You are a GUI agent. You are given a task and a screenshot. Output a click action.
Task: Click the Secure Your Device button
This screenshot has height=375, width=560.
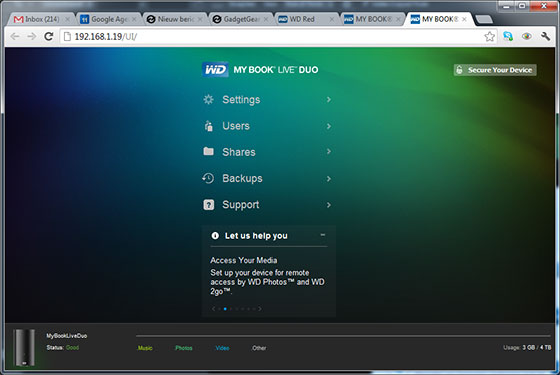(x=495, y=70)
